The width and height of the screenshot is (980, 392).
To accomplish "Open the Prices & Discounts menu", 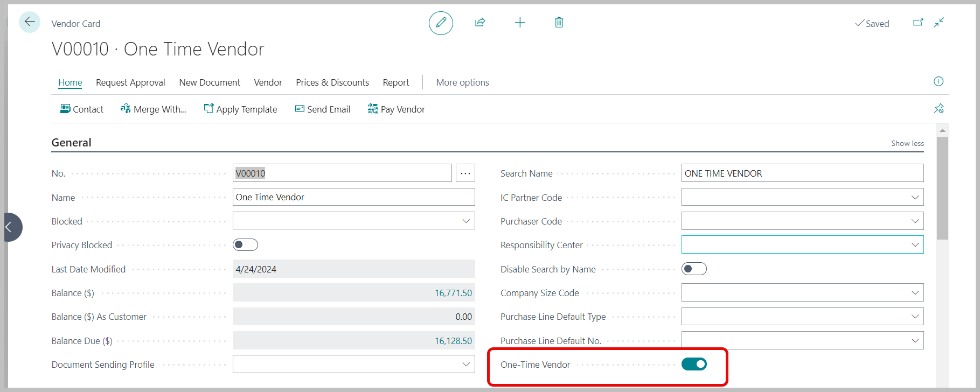I will [x=332, y=82].
